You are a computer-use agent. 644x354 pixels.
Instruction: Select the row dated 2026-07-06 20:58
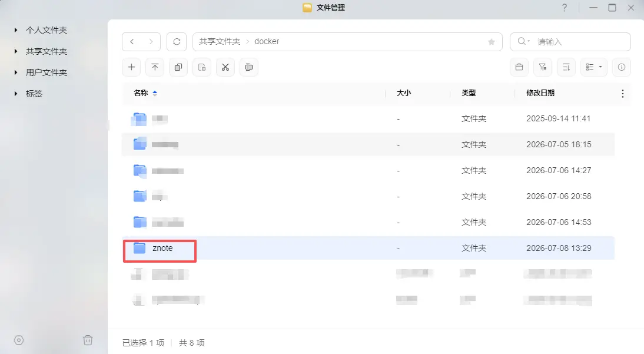click(x=368, y=196)
